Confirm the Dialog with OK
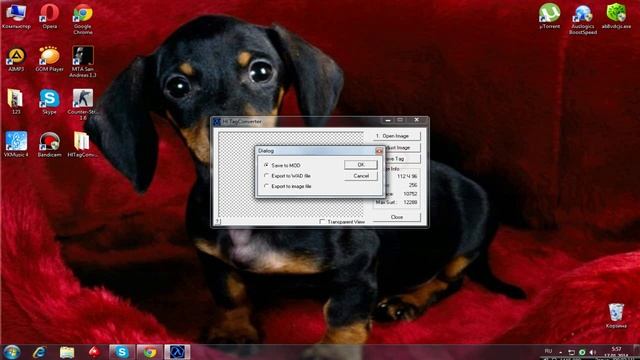This screenshot has height=360, width=640. [361, 165]
